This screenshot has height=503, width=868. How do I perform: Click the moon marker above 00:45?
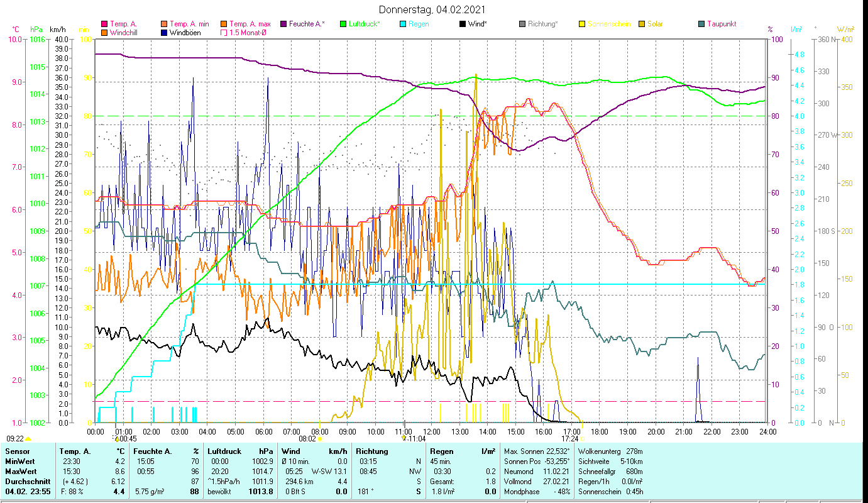(116, 439)
